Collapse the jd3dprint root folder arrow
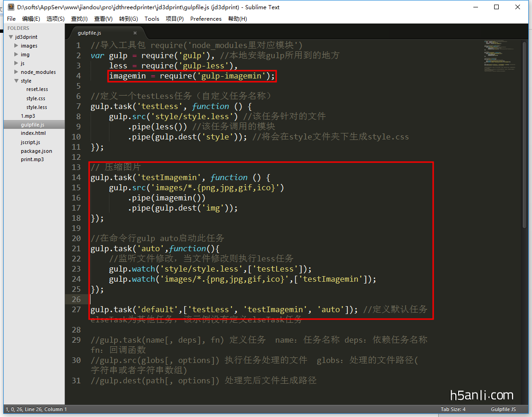Screen dimensions: 532x417 (11, 36)
